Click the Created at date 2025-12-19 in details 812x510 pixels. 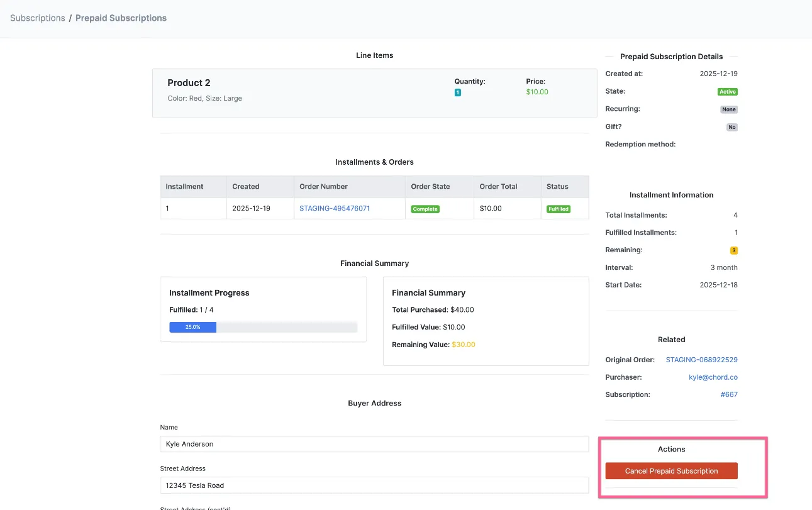tap(719, 74)
